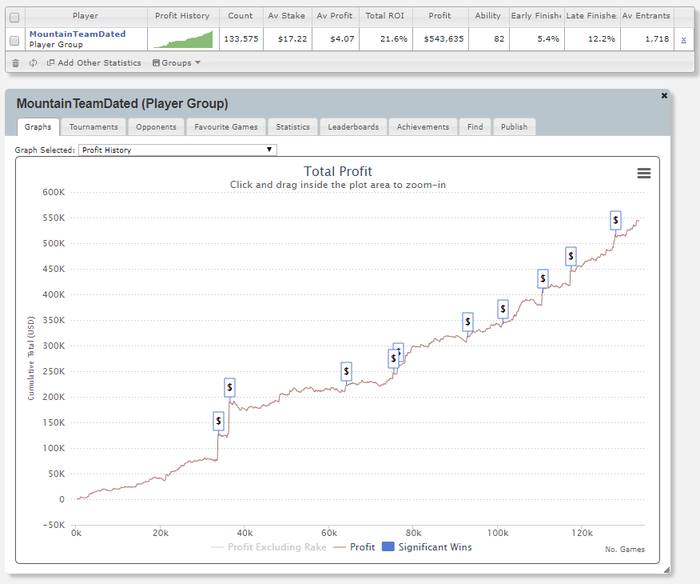The width and height of the screenshot is (700, 584).
Task: Sort by the Count column header
Action: (240, 16)
